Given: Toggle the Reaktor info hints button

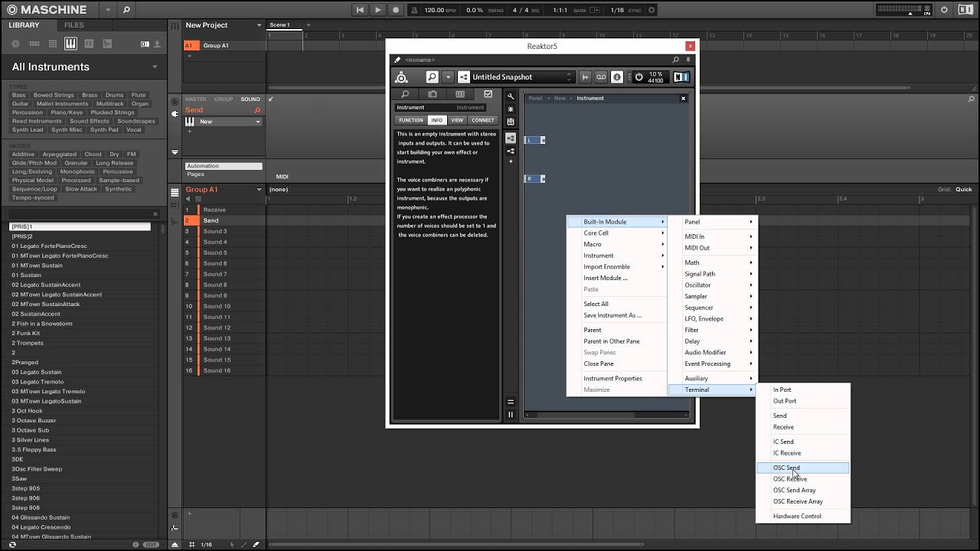Looking at the screenshot, I should pyautogui.click(x=617, y=77).
